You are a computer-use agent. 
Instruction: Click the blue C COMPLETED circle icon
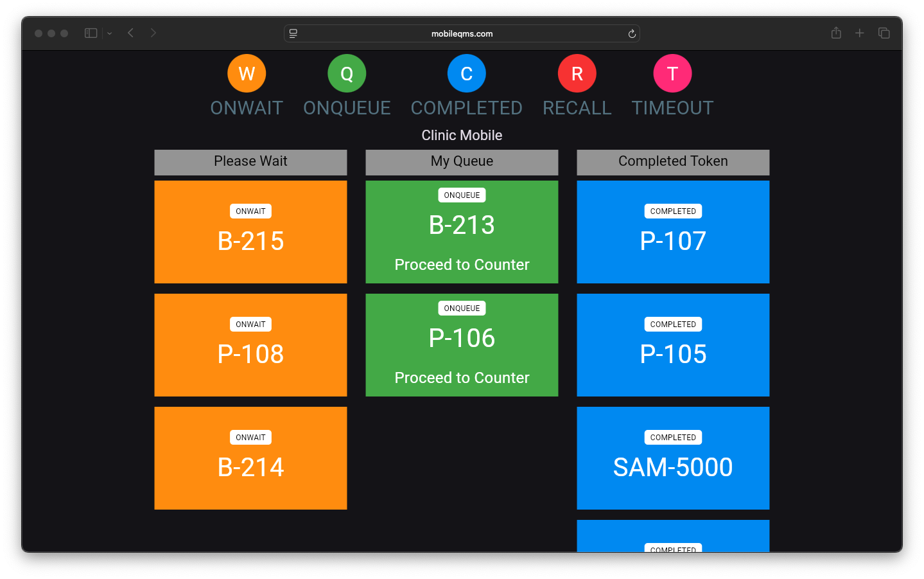(x=466, y=74)
